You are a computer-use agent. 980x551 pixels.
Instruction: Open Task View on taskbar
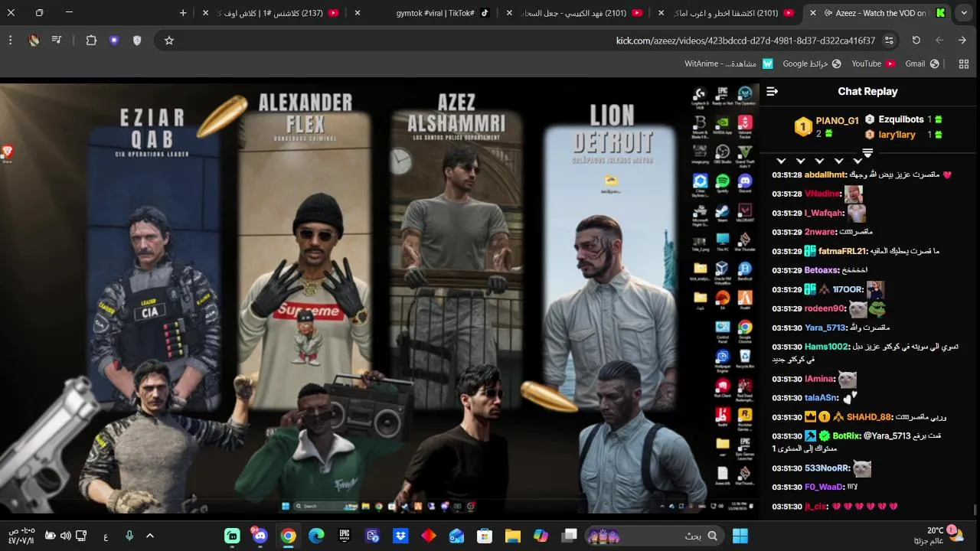pyautogui.click(x=570, y=536)
